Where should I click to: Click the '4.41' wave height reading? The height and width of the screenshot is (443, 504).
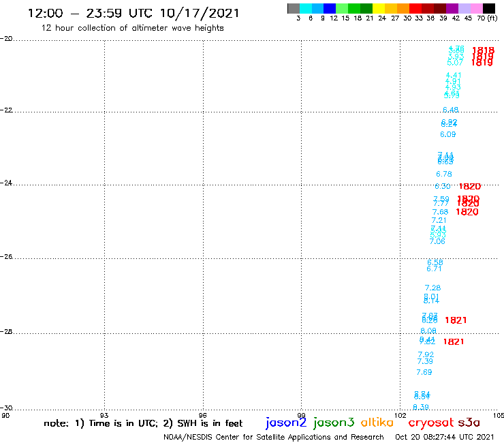(454, 75)
